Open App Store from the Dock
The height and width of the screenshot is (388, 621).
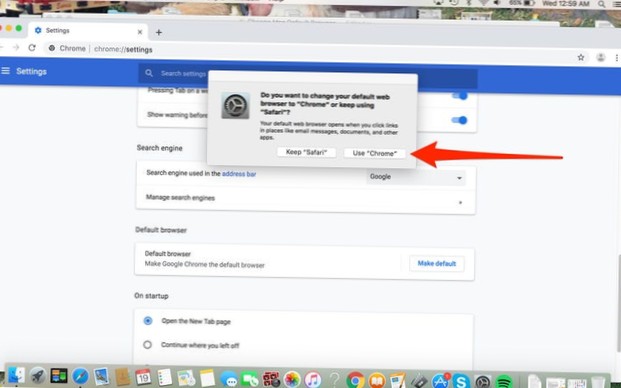[x=440, y=381]
